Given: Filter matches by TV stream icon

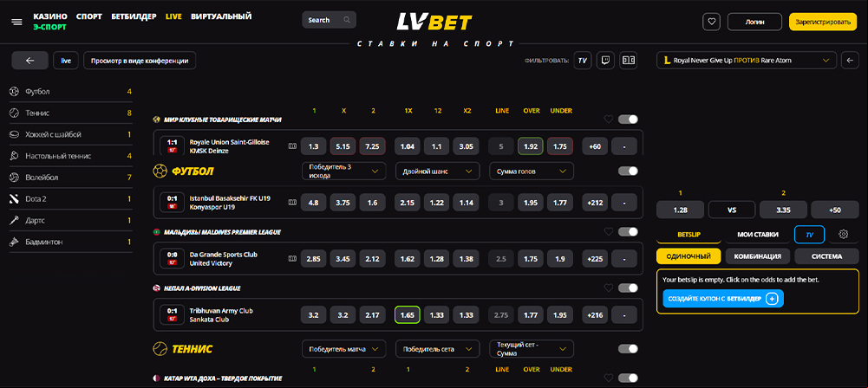Looking at the screenshot, I should (582, 61).
